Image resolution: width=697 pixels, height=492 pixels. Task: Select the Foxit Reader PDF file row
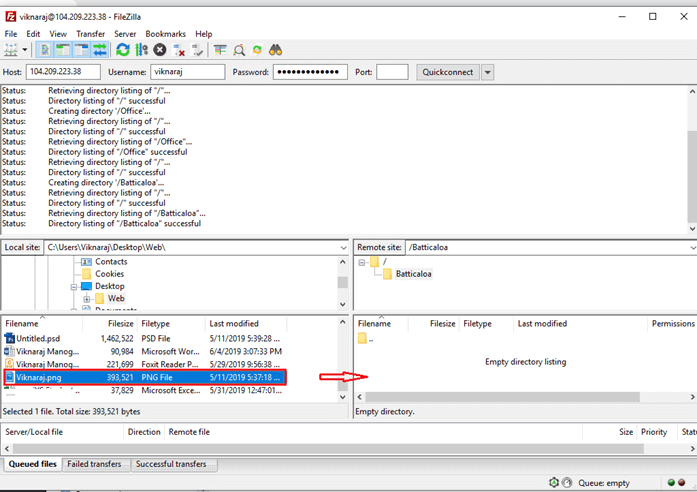144,364
